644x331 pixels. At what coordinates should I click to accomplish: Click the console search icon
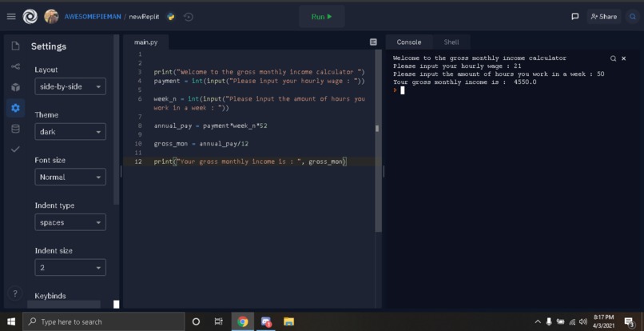coord(613,58)
